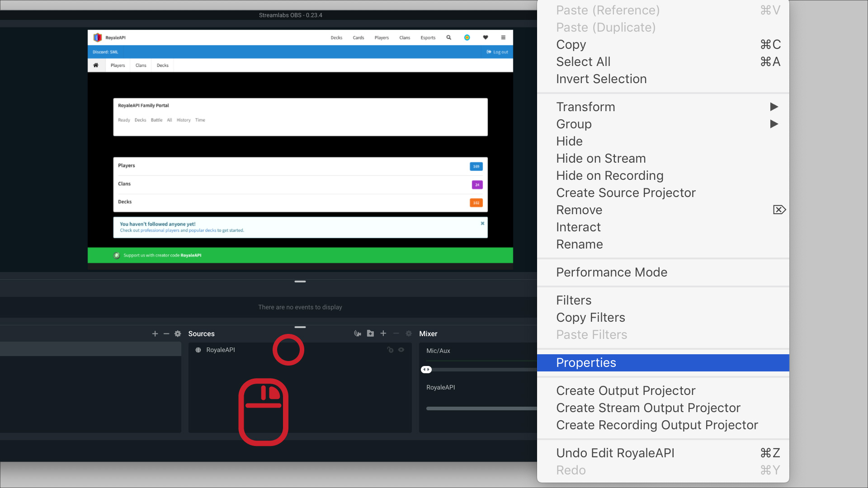Click the handle bar above Sources panel
Viewport: 868px width, 488px height.
300,327
